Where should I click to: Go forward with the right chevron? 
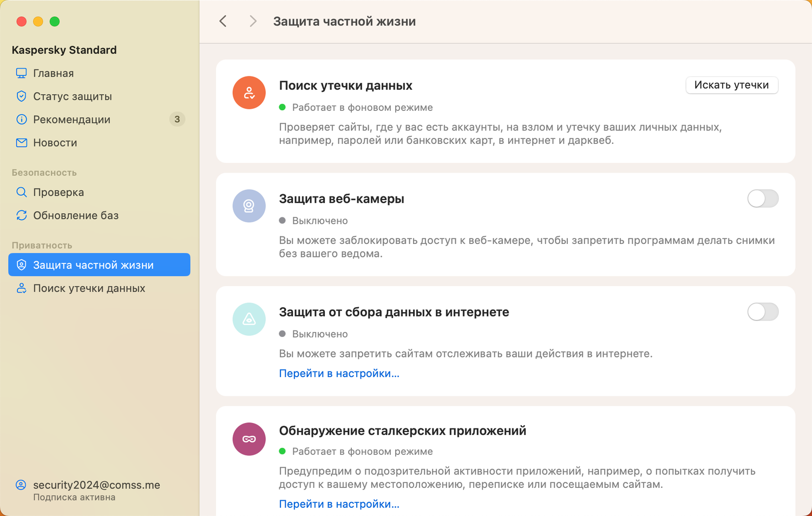253,21
